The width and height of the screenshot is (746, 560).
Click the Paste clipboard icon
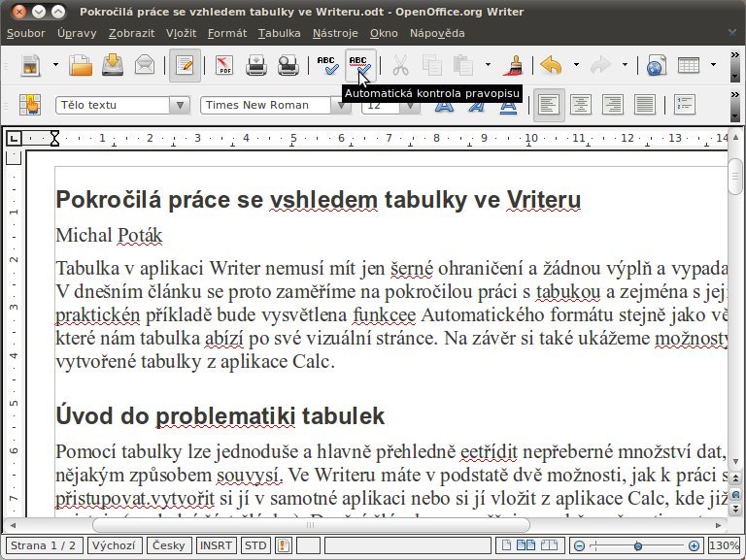(x=463, y=65)
